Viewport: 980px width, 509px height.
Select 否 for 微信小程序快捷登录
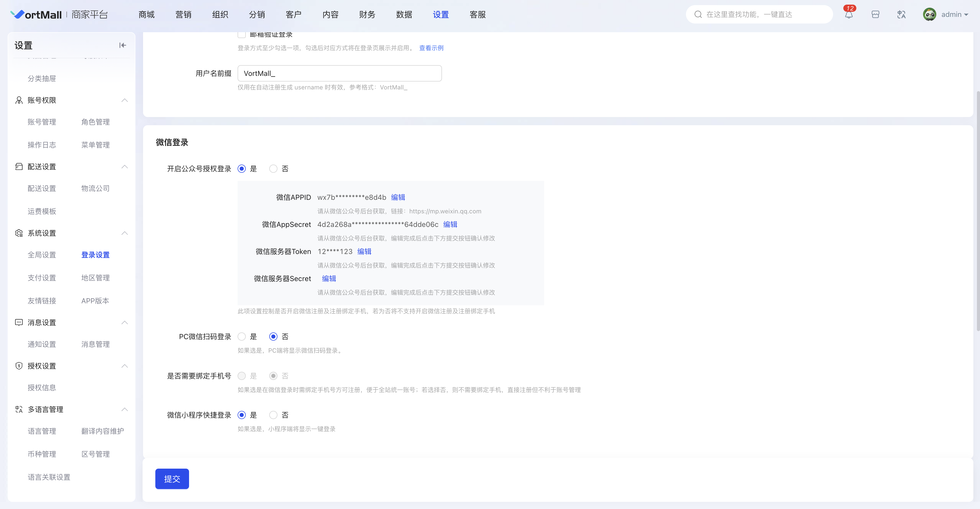(273, 415)
